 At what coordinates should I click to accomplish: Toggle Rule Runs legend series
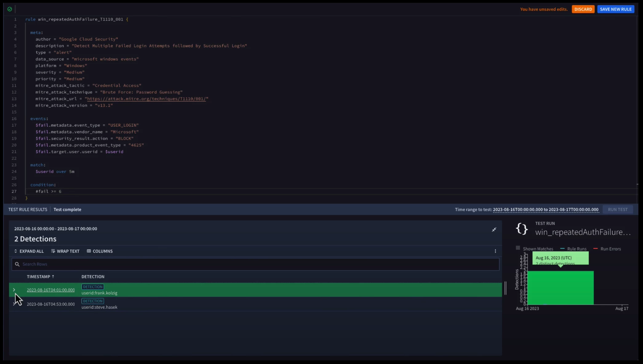pyautogui.click(x=573, y=249)
